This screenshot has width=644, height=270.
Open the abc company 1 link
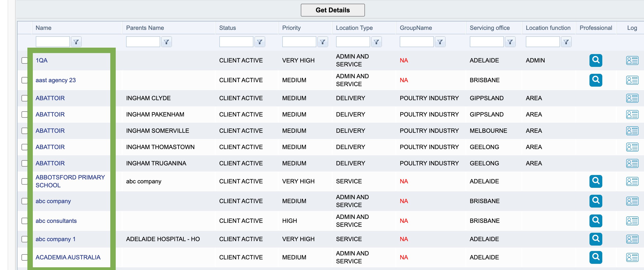pyautogui.click(x=56, y=239)
